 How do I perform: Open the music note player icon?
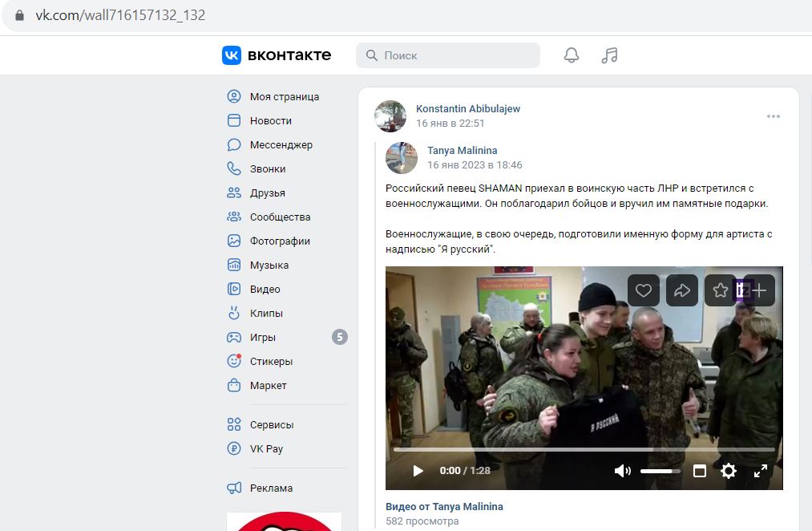pyautogui.click(x=609, y=55)
